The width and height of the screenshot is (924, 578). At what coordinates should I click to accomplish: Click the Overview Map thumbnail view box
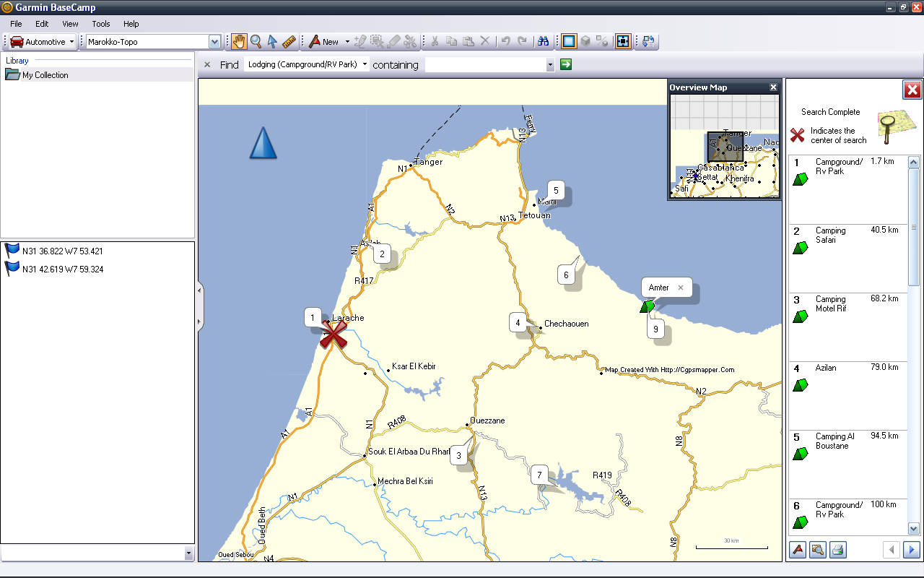tap(725, 147)
